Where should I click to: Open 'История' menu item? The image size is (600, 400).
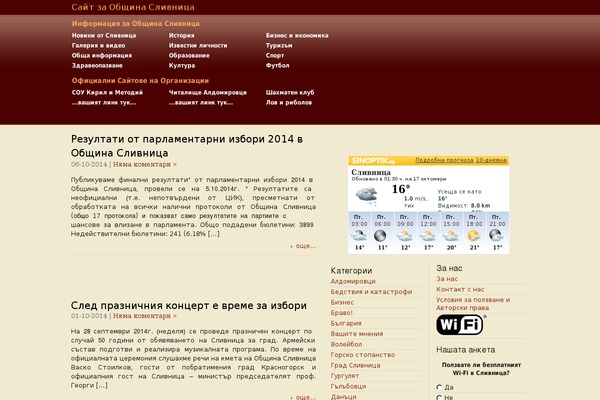[181, 35]
